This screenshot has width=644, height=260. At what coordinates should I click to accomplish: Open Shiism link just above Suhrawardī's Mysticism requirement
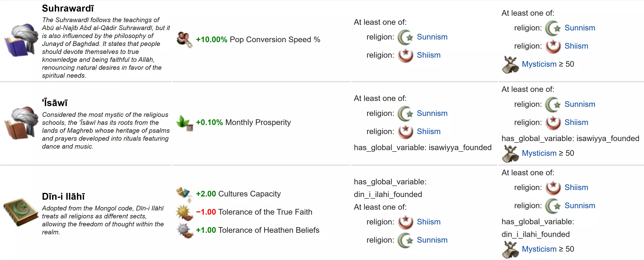point(576,46)
